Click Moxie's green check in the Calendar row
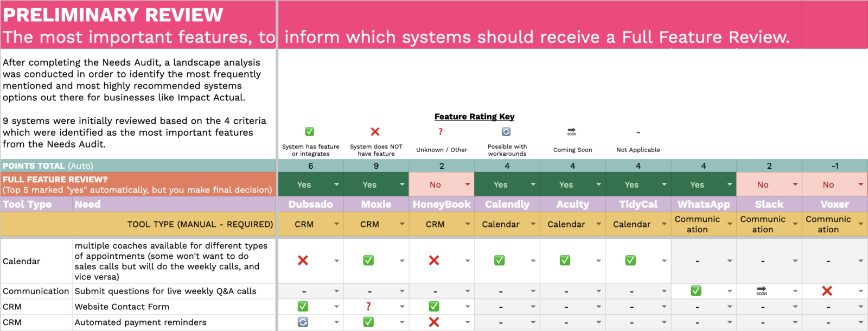This screenshot has width=868, height=331. tap(368, 260)
